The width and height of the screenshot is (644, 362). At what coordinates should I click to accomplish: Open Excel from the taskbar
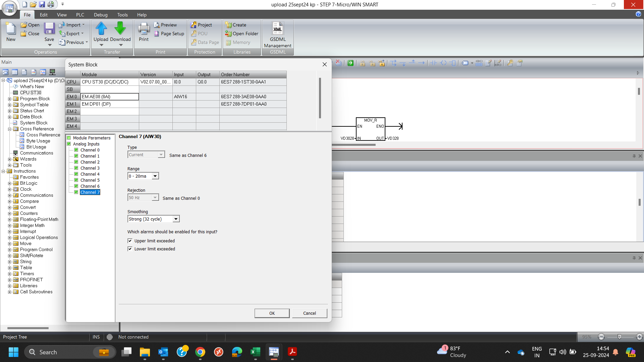click(255, 352)
